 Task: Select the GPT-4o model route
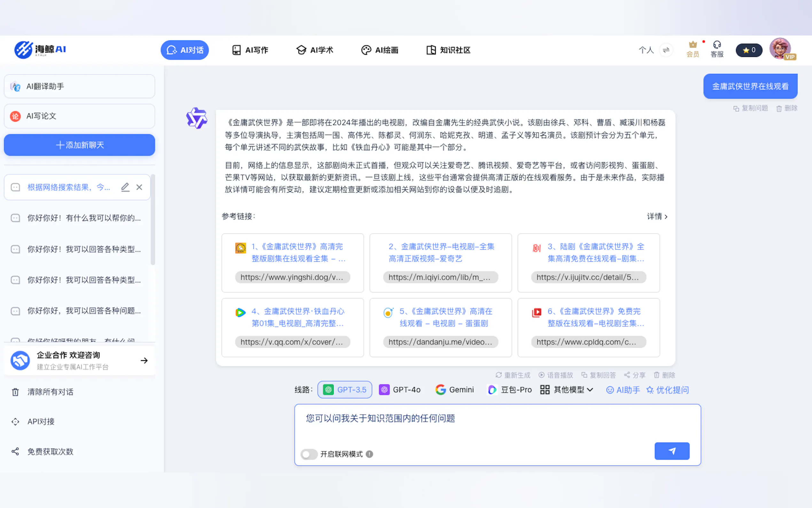tap(400, 390)
